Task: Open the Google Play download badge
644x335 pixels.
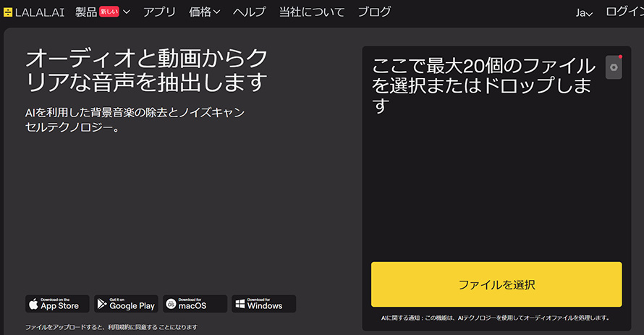Action: (126, 304)
